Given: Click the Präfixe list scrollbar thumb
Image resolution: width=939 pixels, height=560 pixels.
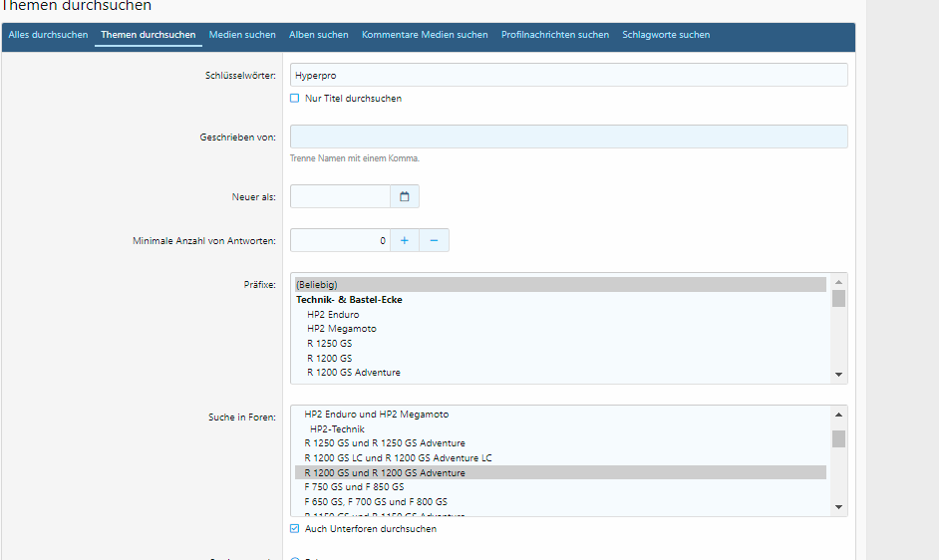Looking at the screenshot, I should pyautogui.click(x=838, y=298).
